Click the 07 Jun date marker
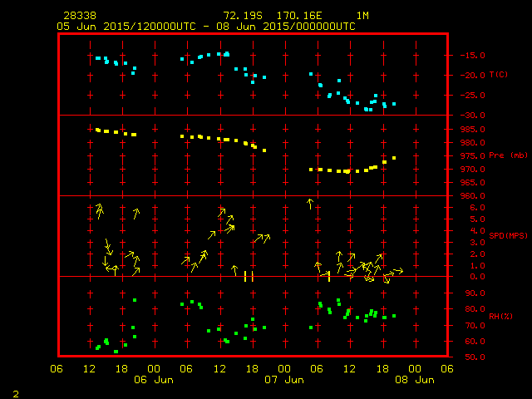 283,379
